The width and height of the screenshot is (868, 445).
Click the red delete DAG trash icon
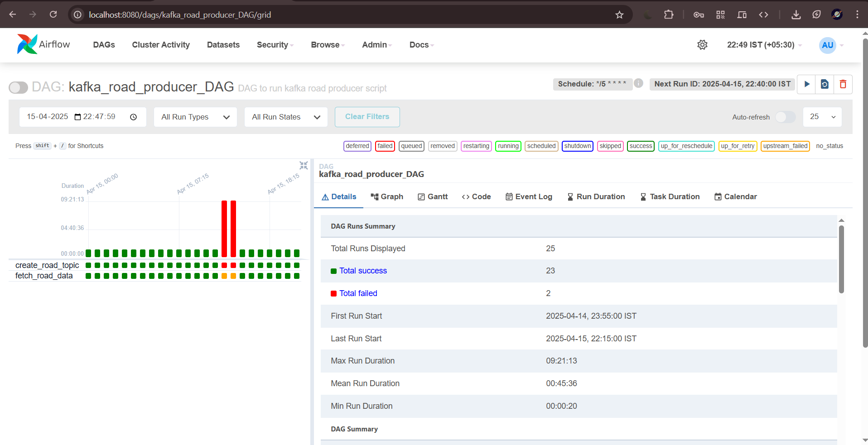coord(843,84)
